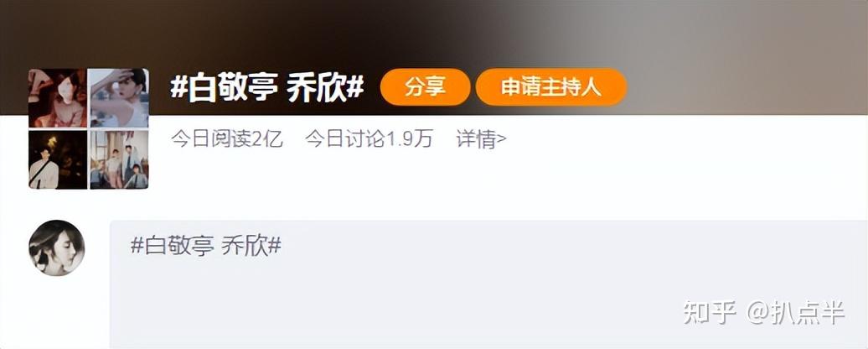Click the round user avatar beside the post box

click(56, 247)
